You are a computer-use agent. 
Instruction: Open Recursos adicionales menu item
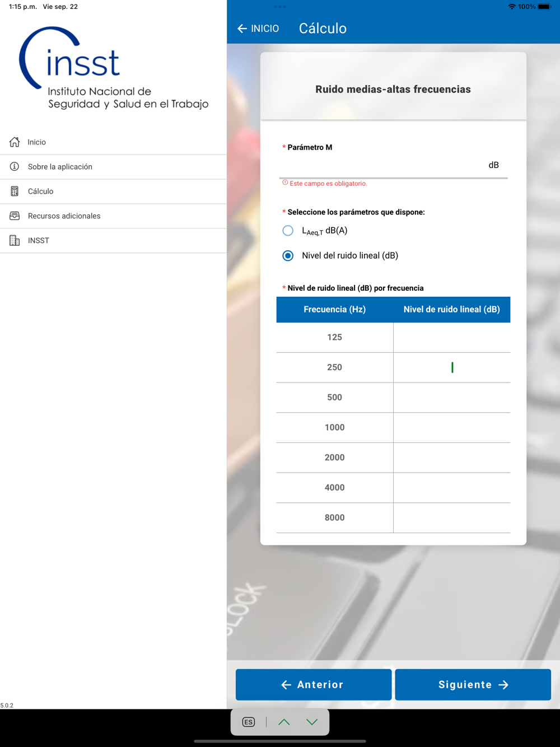pyautogui.click(x=113, y=216)
